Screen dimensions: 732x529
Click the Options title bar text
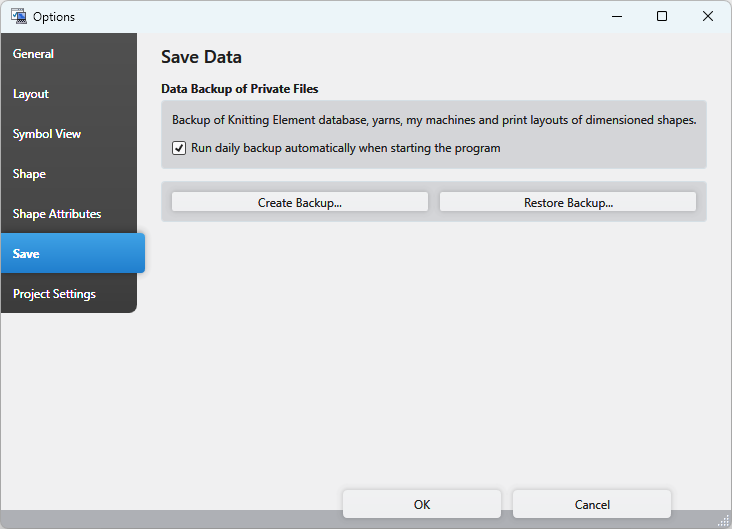54,17
